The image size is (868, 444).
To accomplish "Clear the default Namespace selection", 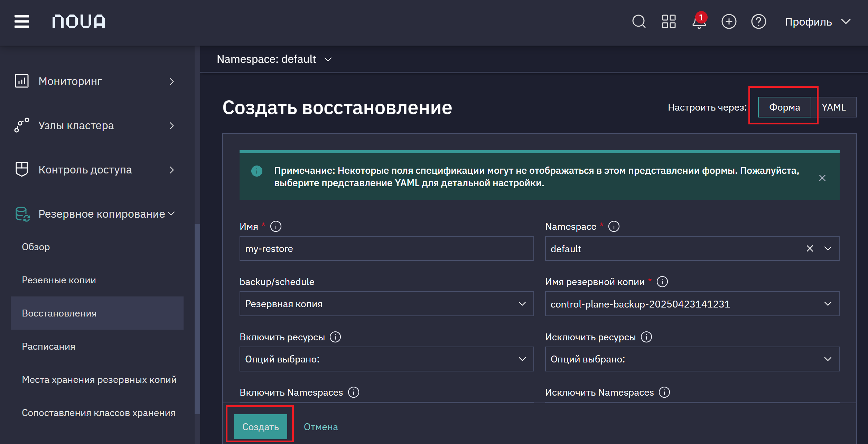I will (x=810, y=248).
